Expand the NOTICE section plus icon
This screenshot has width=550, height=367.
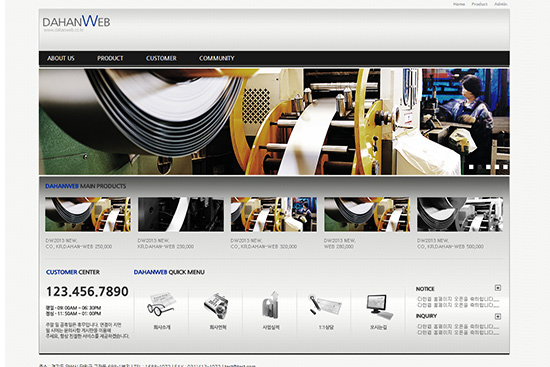[x=498, y=288]
